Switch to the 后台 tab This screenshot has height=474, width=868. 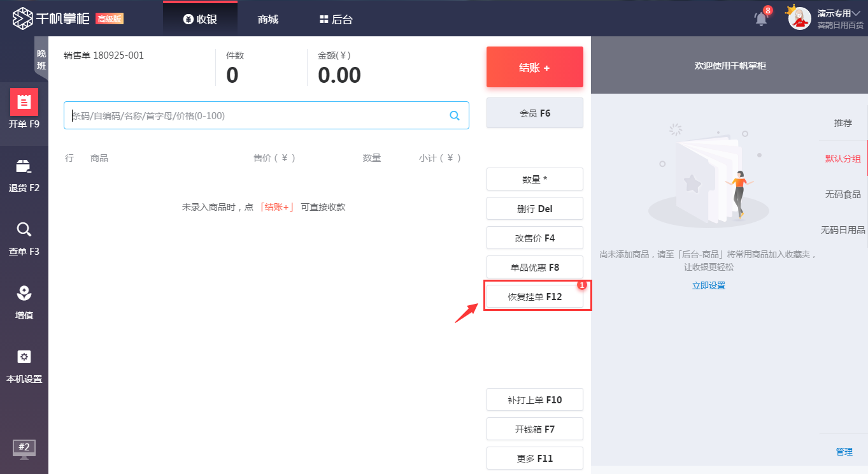coord(336,19)
